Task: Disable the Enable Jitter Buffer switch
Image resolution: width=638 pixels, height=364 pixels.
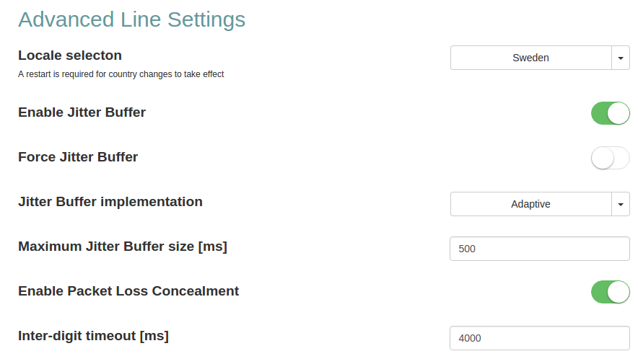Action: (610, 113)
